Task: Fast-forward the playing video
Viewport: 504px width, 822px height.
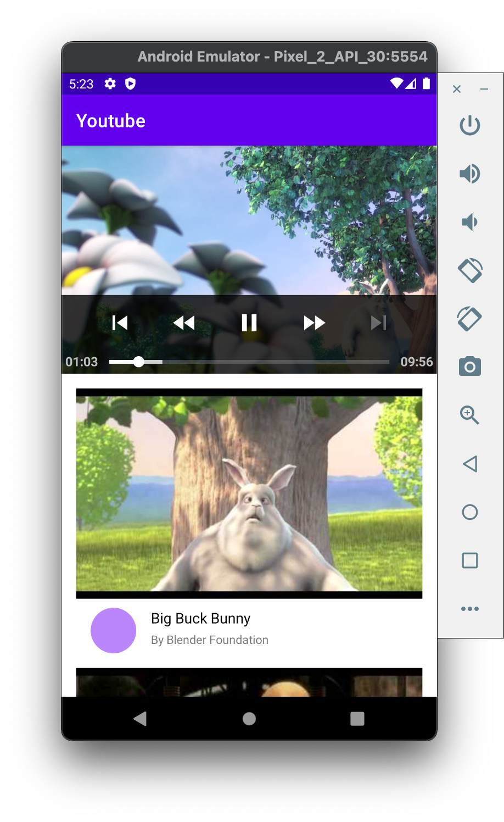Action: pyautogui.click(x=314, y=323)
